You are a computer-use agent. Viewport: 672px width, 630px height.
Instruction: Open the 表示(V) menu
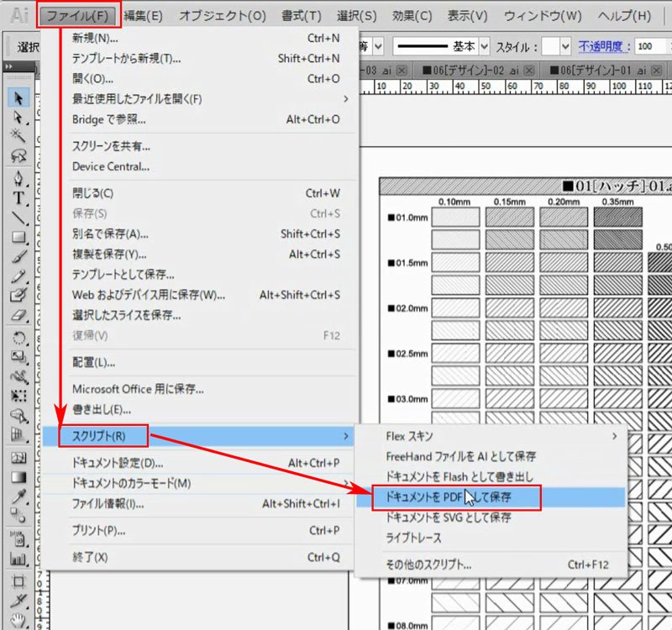coord(468,16)
